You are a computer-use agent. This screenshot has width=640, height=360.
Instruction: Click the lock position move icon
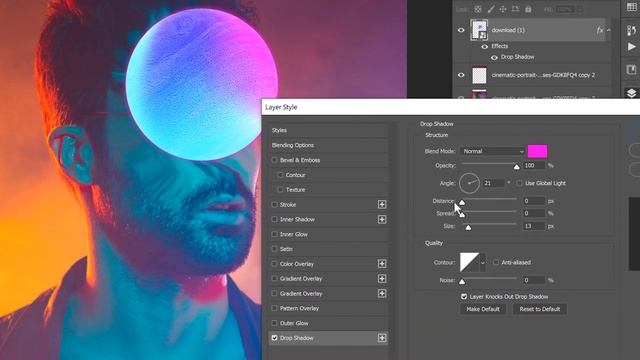point(503,9)
